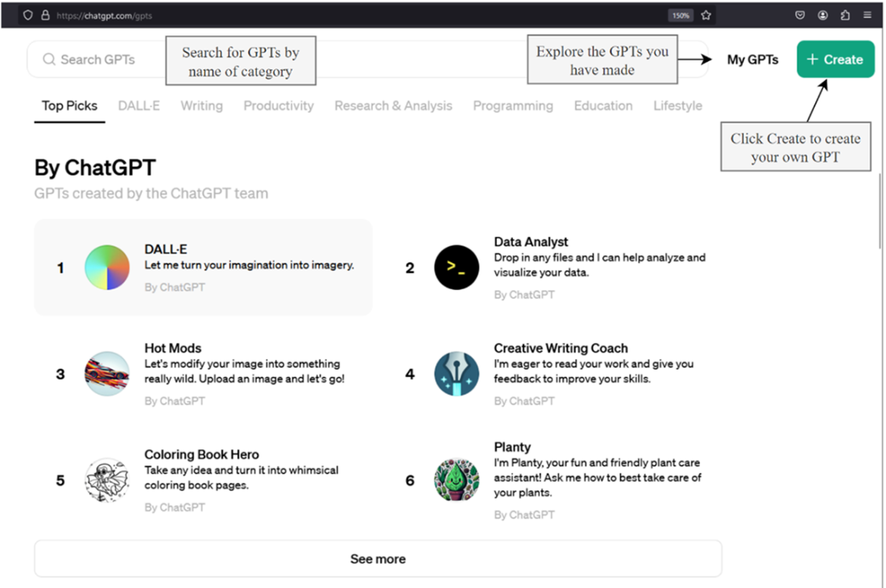Open the Firefox hamburger menu
The width and height of the screenshot is (886, 588).
pyautogui.click(x=867, y=15)
